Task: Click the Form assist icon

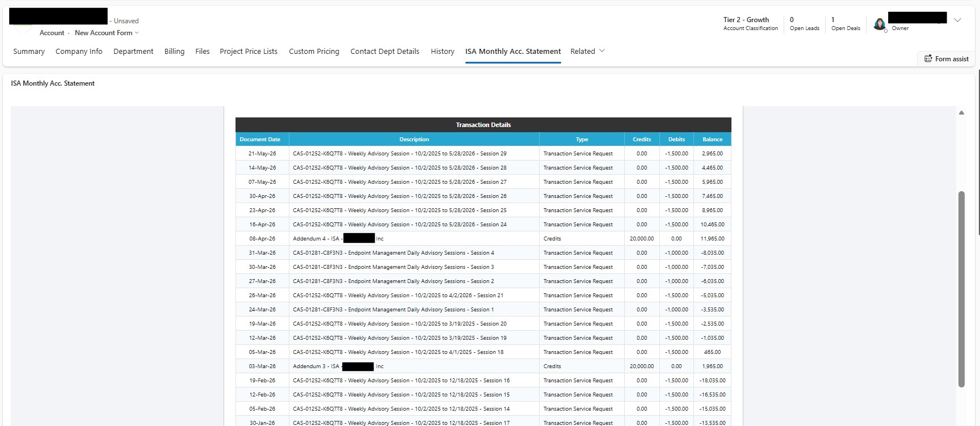Action: coord(928,58)
